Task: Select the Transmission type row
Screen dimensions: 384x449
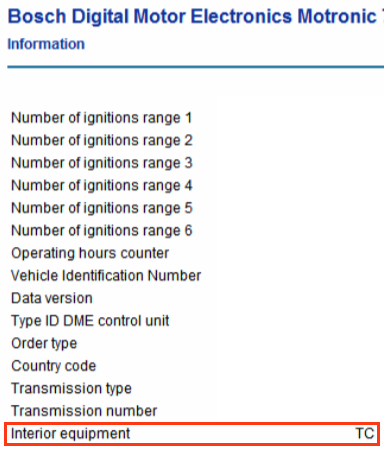Action: click(194, 389)
